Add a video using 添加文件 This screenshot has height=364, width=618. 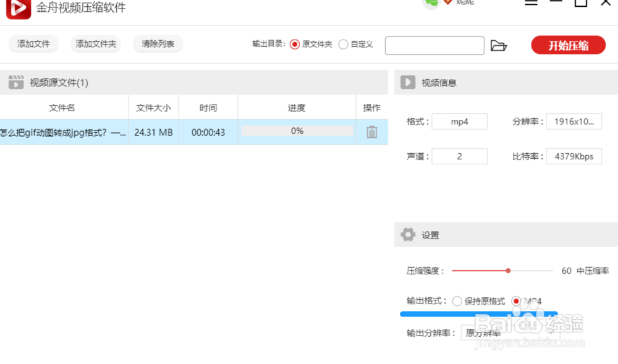click(x=33, y=44)
